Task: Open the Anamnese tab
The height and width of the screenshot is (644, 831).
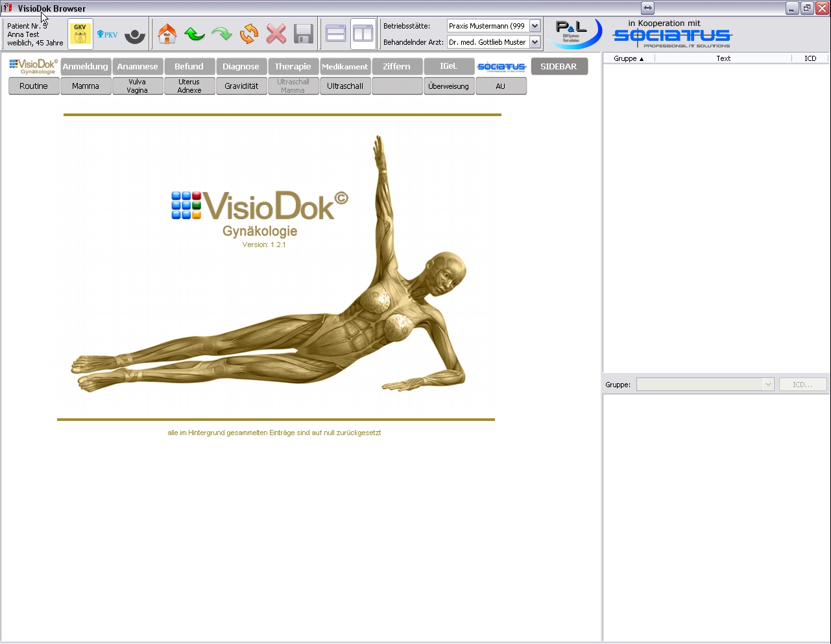Action: [138, 66]
